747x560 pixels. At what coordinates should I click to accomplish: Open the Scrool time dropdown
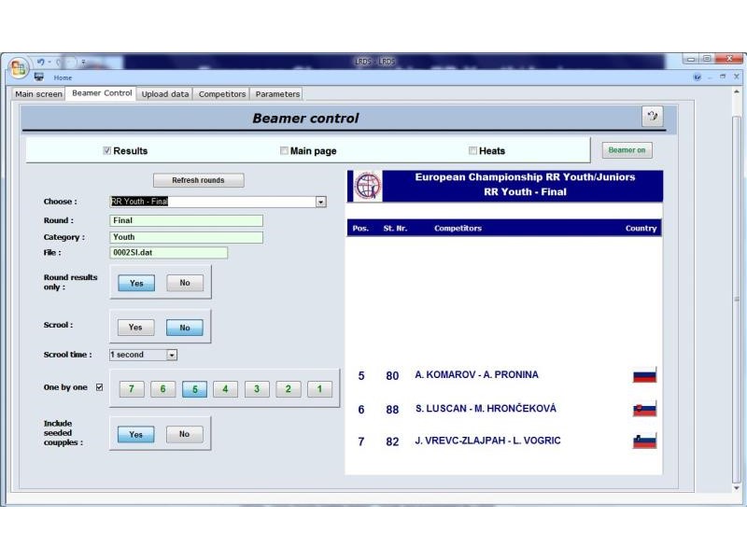pos(172,355)
